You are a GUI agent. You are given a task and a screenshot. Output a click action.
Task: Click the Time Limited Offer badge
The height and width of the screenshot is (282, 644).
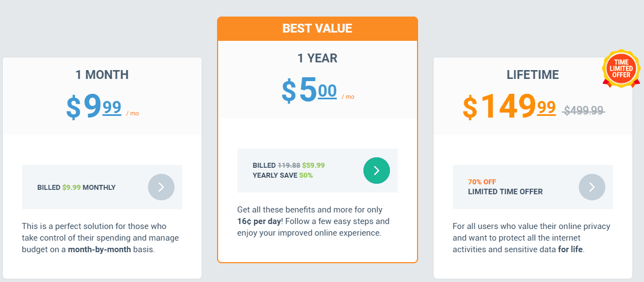click(x=621, y=69)
